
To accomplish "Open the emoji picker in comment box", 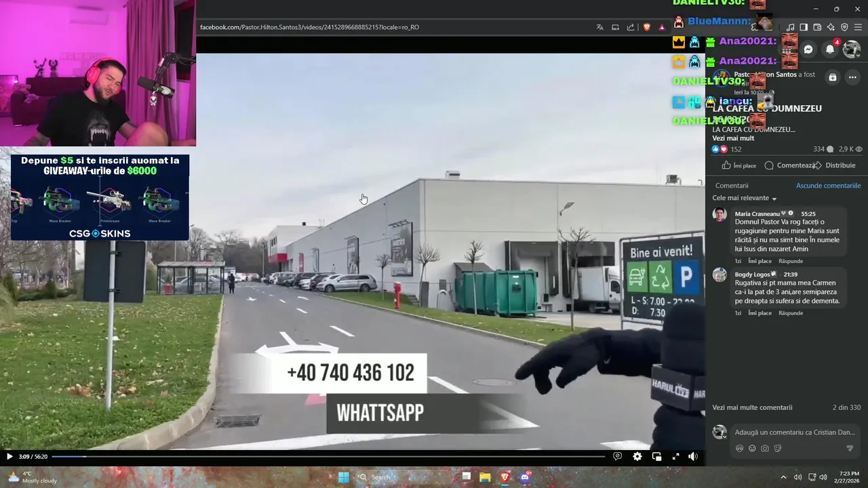I will pos(752,448).
